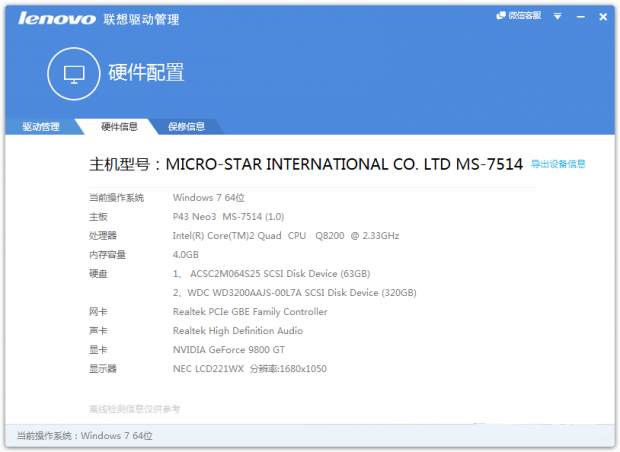This screenshot has width=620, height=452.
Task: Click the 内存容量 label
Action: coord(107,255)
